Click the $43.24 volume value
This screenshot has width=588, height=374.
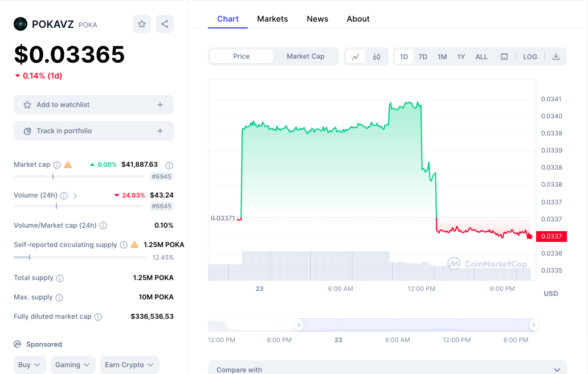(162, 195)
